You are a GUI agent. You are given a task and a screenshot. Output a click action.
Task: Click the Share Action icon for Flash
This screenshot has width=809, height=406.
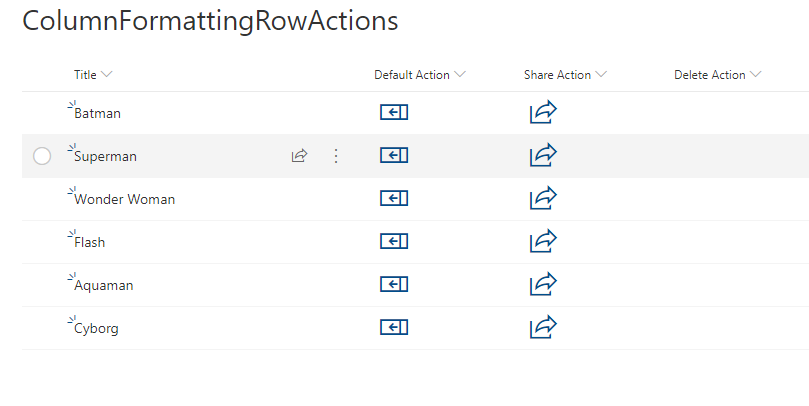pyautogui.click(x=542, y=241)
